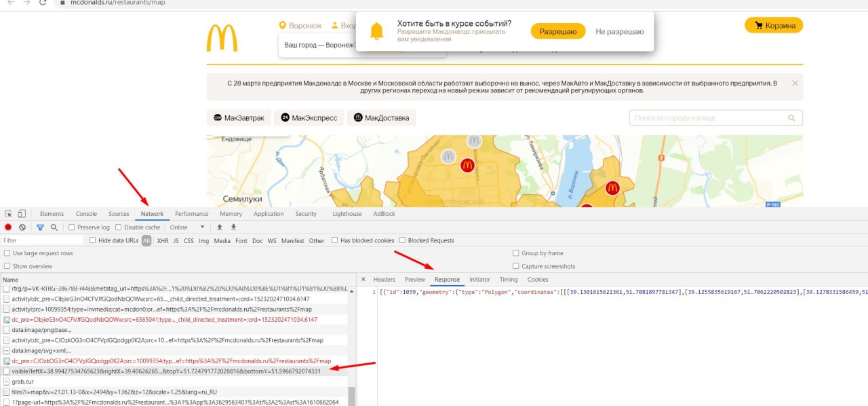868x406 pixels.
Task: Open the Performance tab
Action: pos(192,214)
